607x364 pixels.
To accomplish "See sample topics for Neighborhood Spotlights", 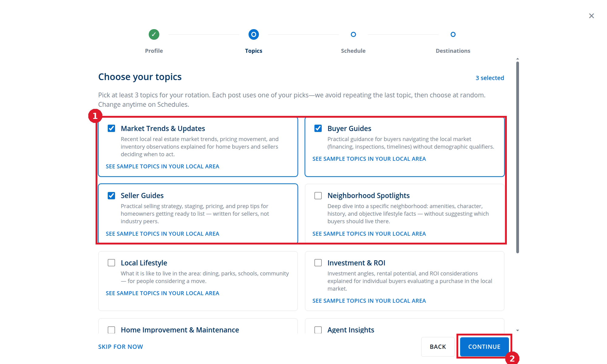I will pyautogui.click(x=369, y=234).
